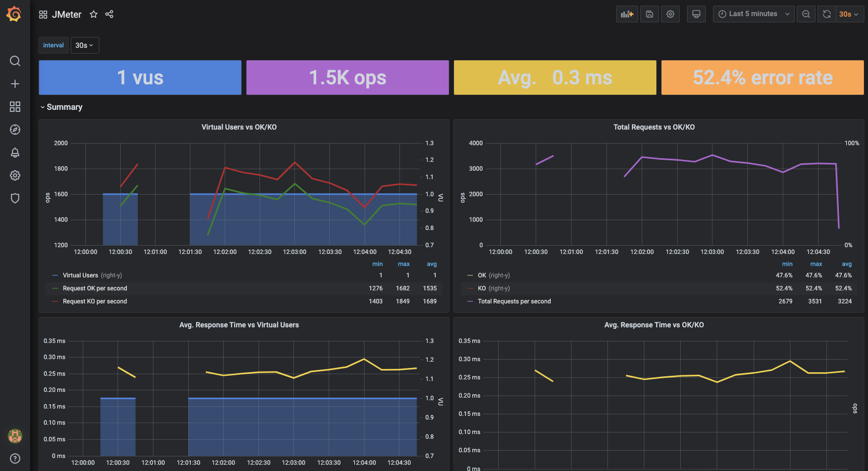Viewport: 868px width, 471px height.
Task: Collapse the Summary row
Action: [x=61, y=107]
